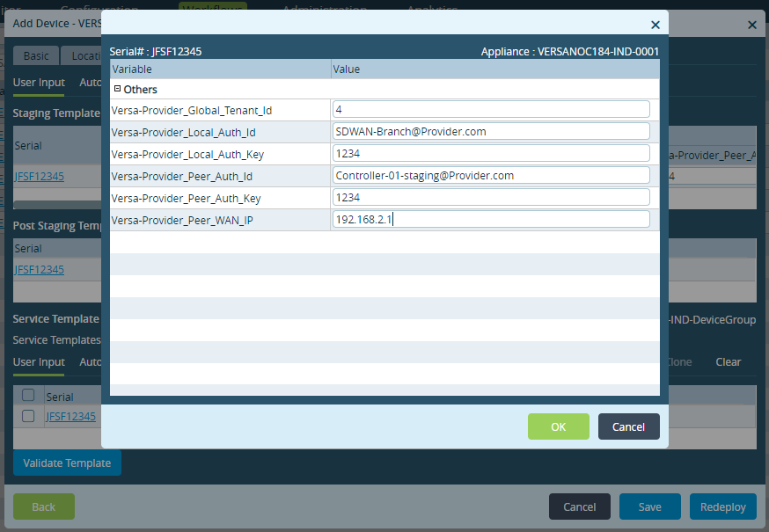Viewport: 769px width, 532px height.
Task: Click the Value column header
Action: click(x=495, y=69)
